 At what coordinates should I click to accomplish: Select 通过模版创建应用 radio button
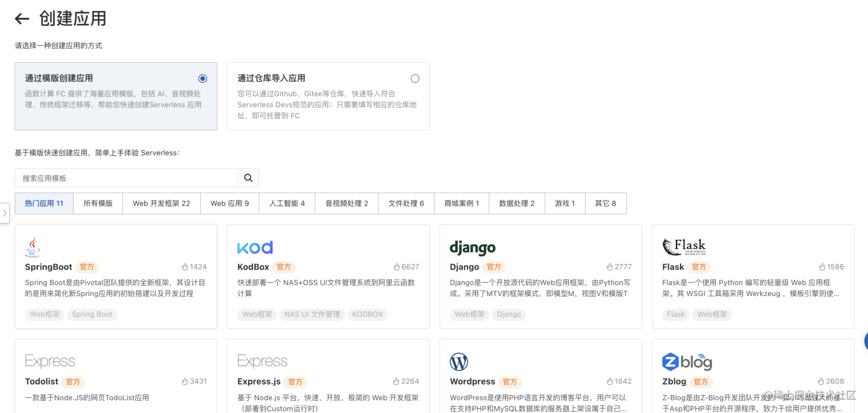[203, 79]
